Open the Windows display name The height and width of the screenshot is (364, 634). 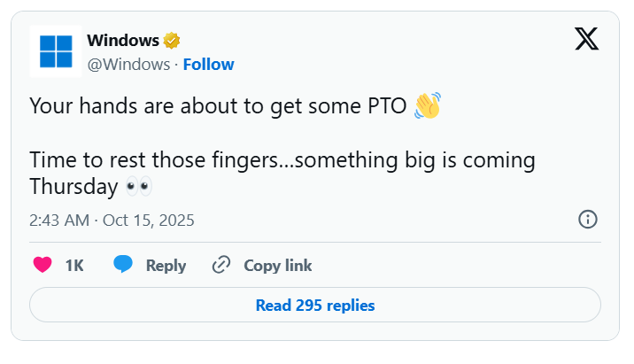pos(123,40)
